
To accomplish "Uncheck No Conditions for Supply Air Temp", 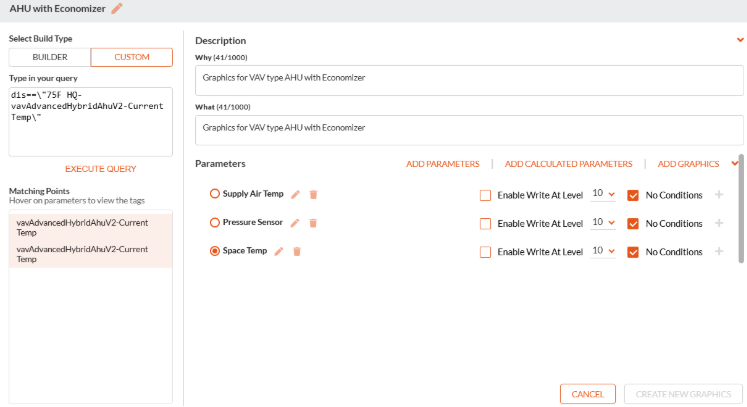I will (x=633, y=195).
